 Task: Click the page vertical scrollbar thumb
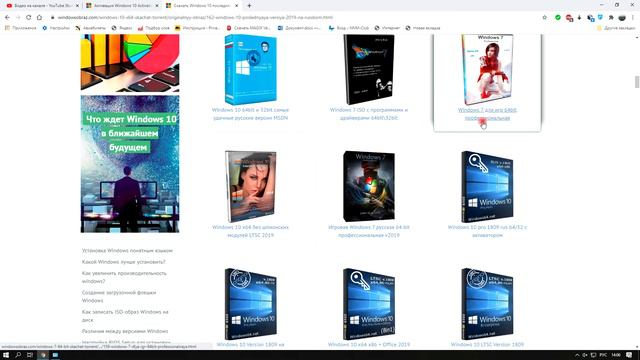(x=637, y=82)
